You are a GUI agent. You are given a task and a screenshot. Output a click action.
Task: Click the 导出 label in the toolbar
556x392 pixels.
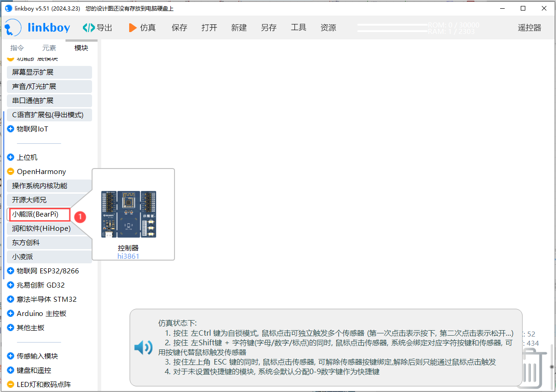click(x=104, y=28)
